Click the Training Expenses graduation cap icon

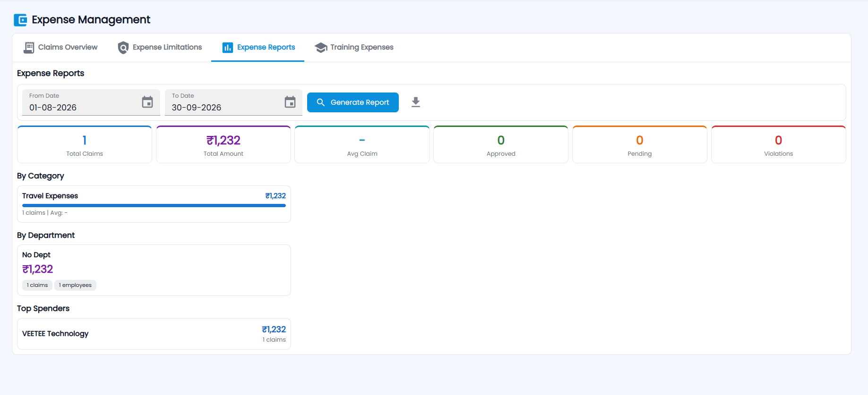pos(321,47)
